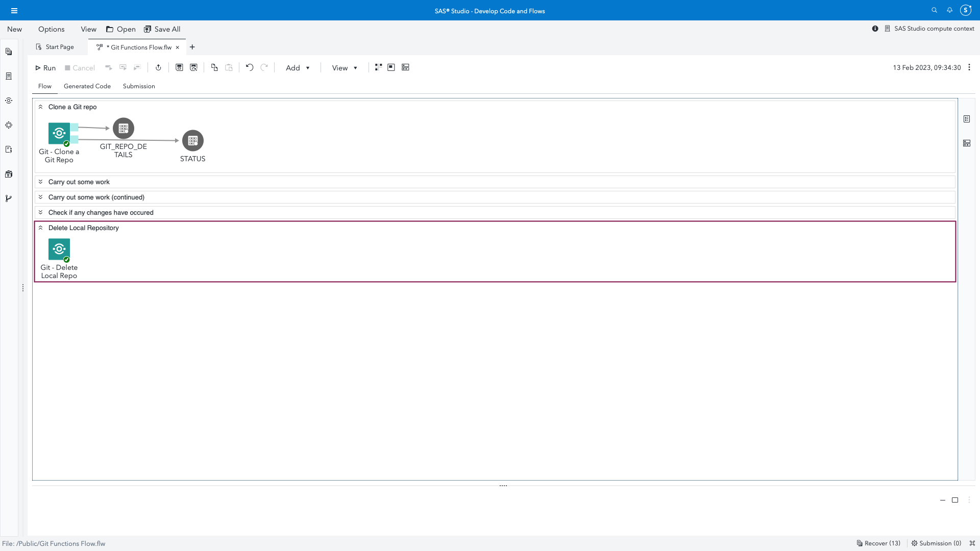Select the Copy icon in the toolbar
The width and height of the screenshot is (980, 551).
point(214,67)
